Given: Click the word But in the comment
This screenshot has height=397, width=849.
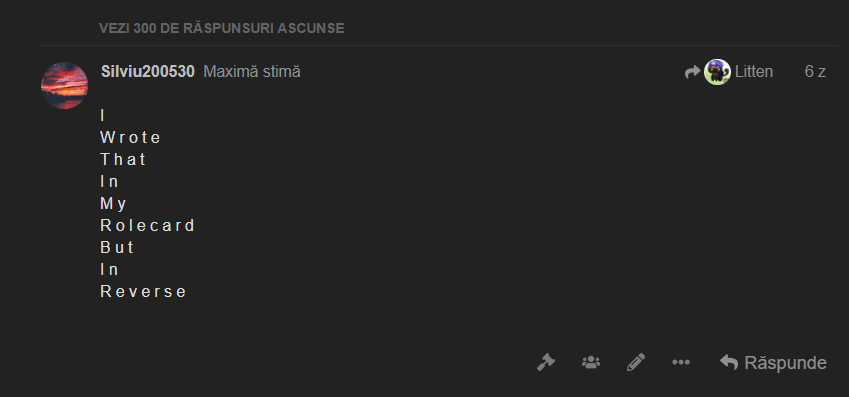Looking at the screenshot, I should click(x=117, y=248).
